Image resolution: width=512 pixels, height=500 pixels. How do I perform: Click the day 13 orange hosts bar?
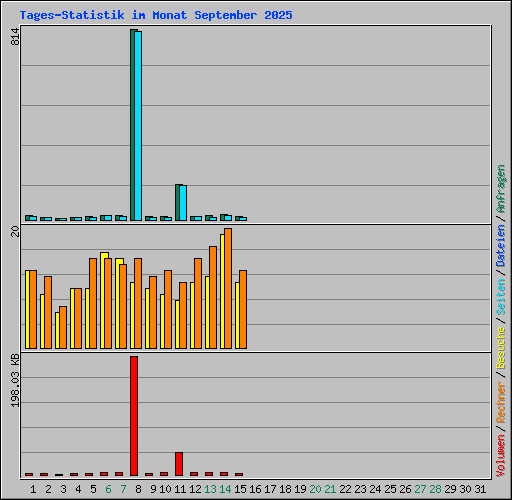click(213, 298)
